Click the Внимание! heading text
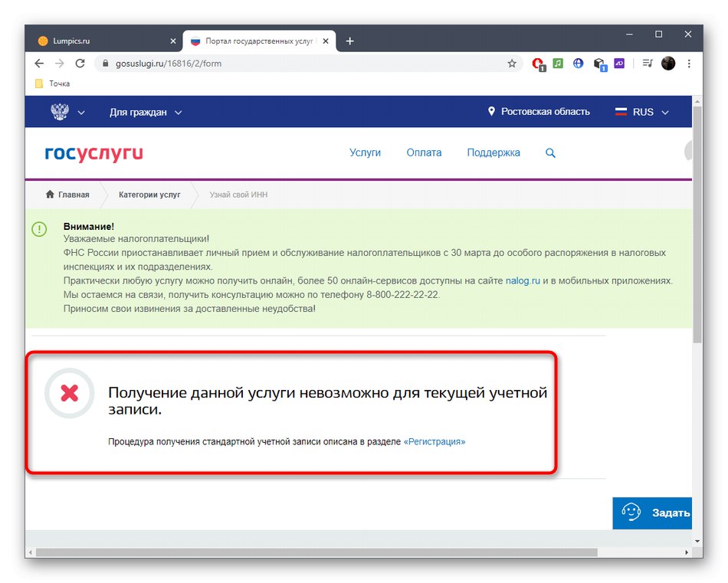Viewport: 728px width, 583px height. tap(89, 227)
